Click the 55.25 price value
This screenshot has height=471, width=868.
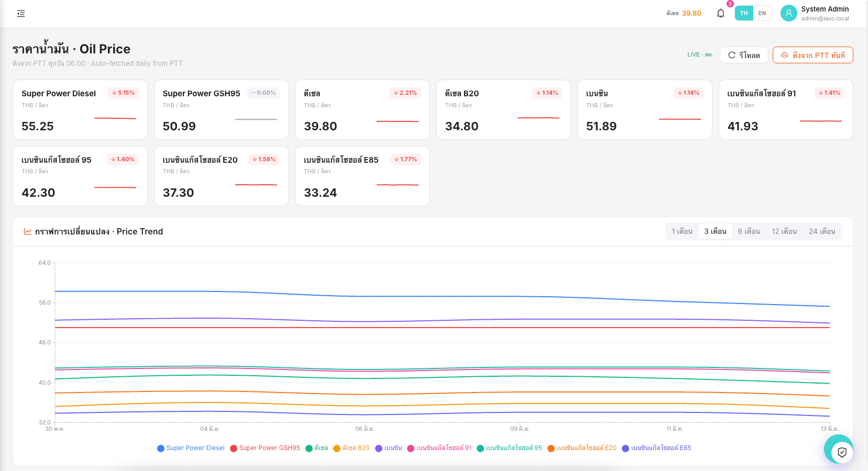(38, 127)
